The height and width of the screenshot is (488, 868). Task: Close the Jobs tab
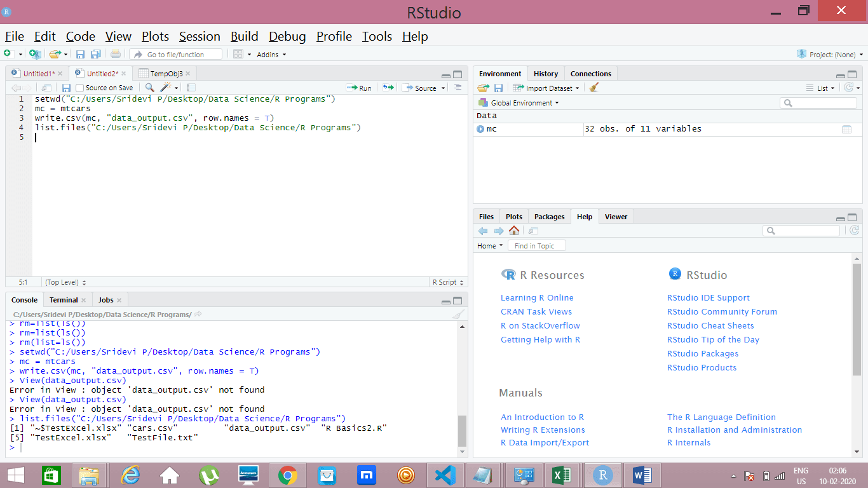pyautogui.click(x=119, y=300)
